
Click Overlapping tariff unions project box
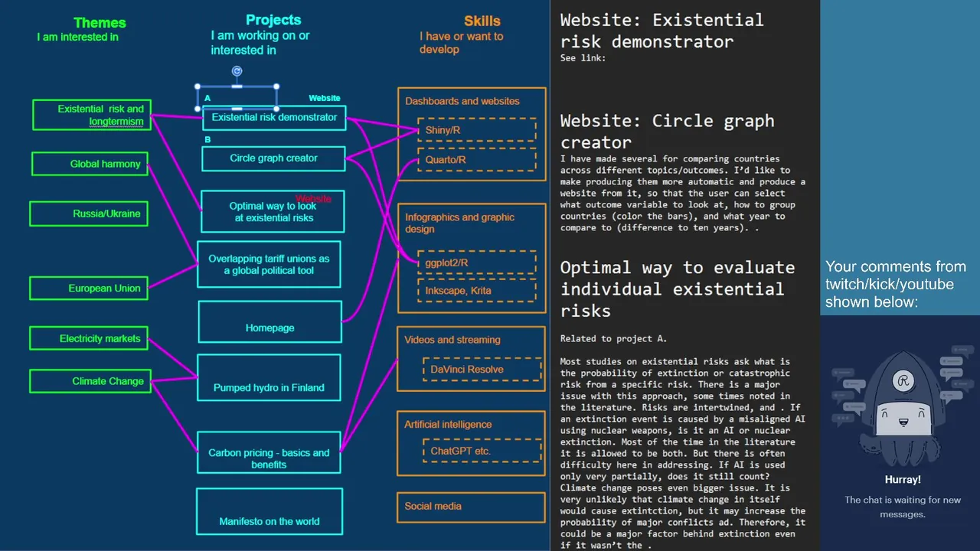point(269,265)
